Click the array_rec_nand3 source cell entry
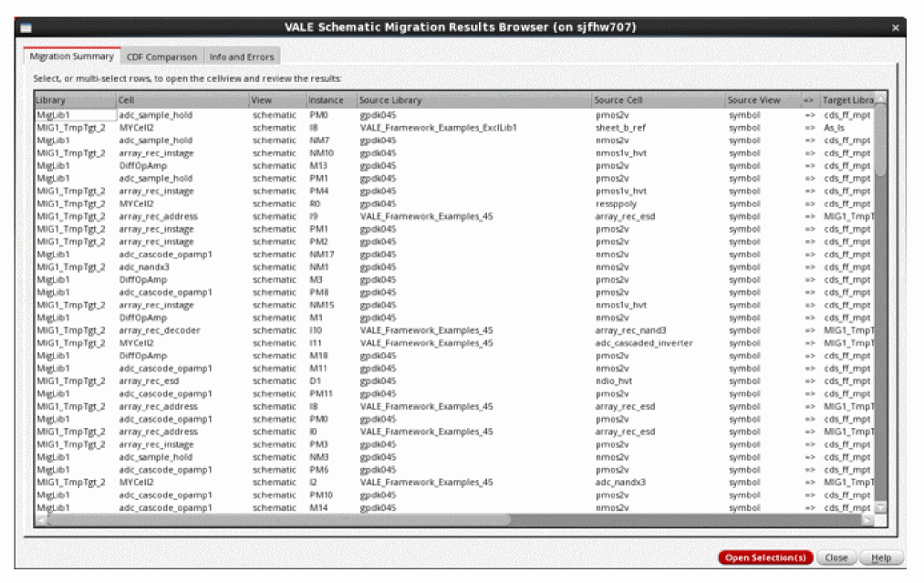 630,330
